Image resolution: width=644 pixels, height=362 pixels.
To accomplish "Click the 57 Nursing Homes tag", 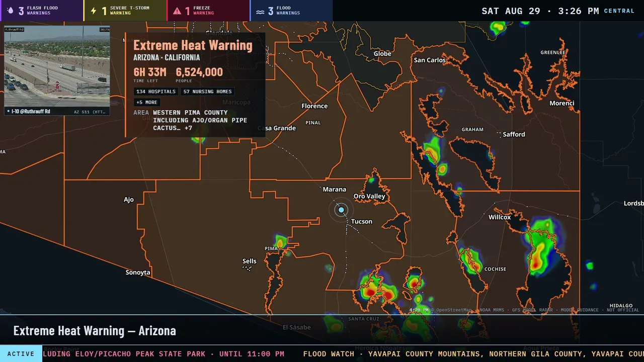I will (207, 92).
